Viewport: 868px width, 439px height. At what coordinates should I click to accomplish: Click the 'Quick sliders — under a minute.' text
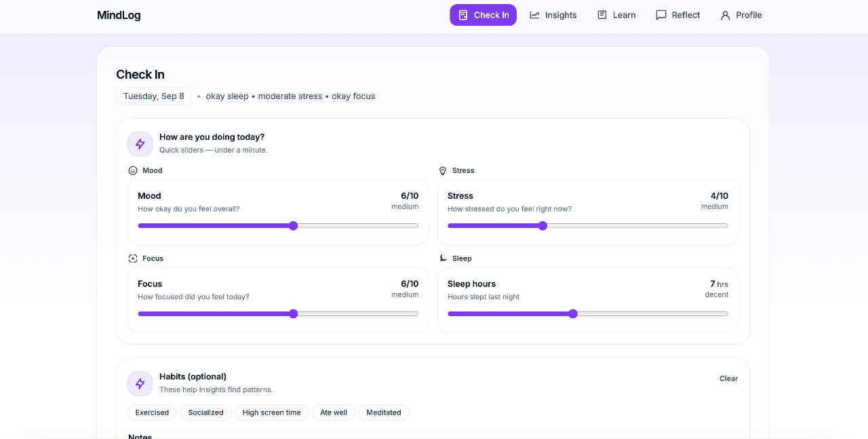214,150
